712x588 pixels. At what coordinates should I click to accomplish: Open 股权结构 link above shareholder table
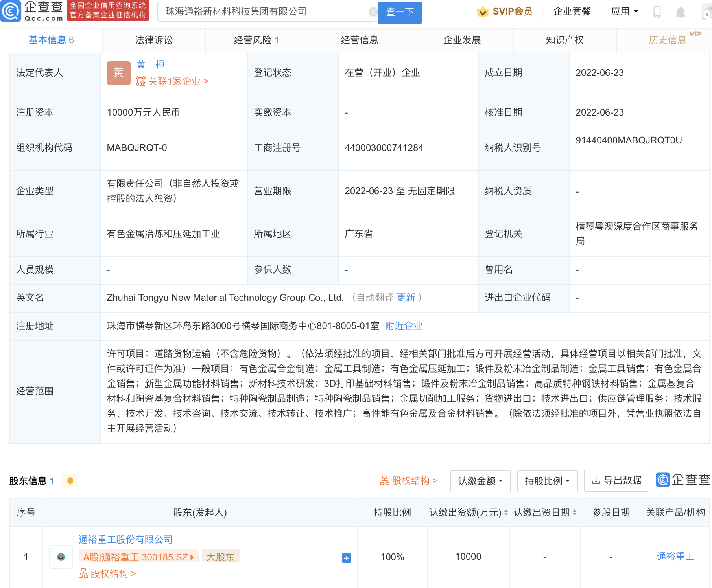(408, 481)
